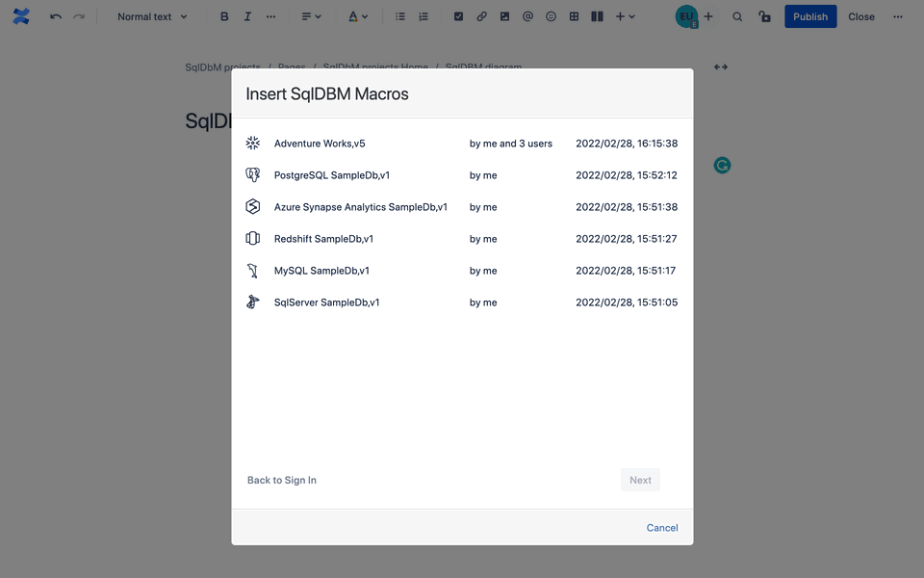Click Back to Sign In link
The height and width of the screenshot is (578, 924).
point(282,480)
